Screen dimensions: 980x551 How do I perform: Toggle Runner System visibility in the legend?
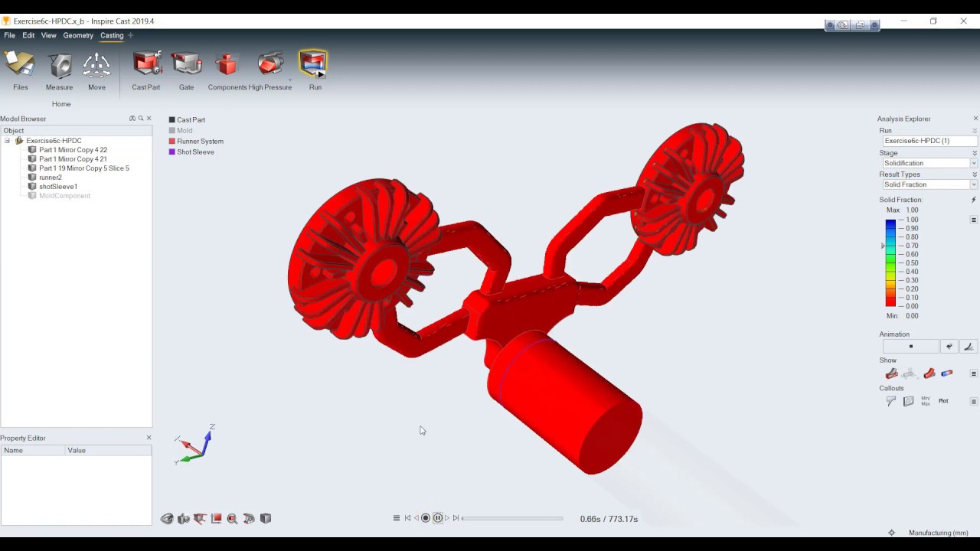(x=196, y=142)
